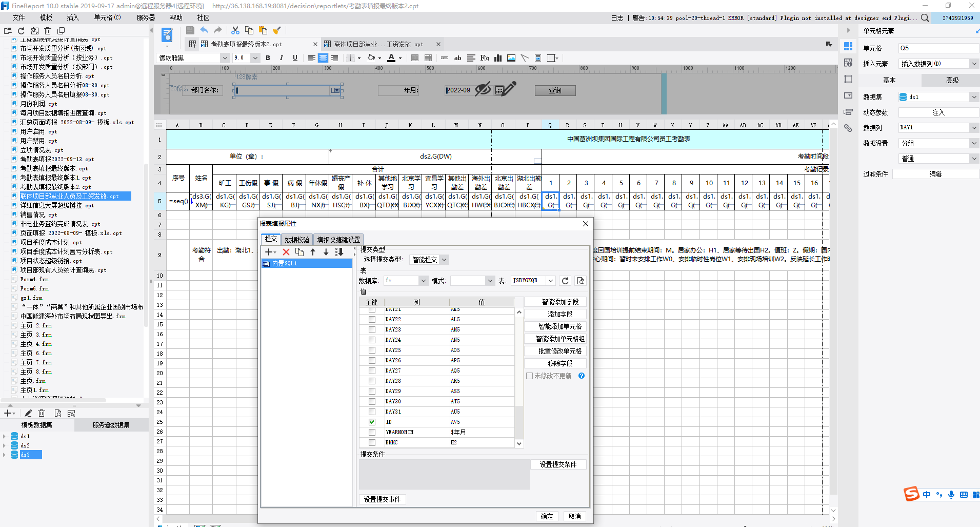The height and width of the screenshot is (527, 980).
Task: Open the report preview icon
Action: 167,35
